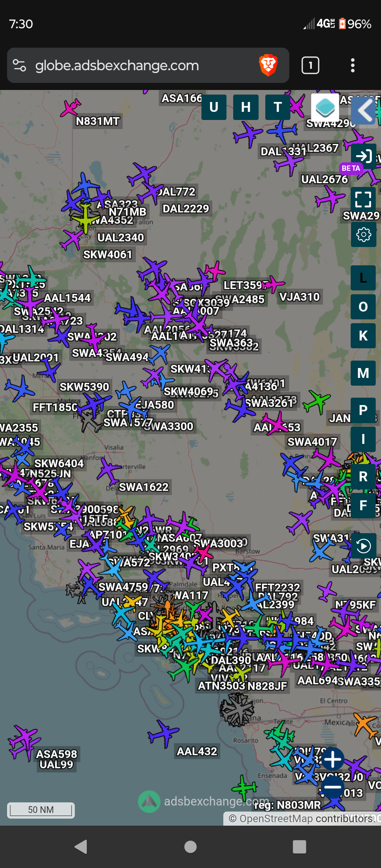Viewport: 381px width, 868px height.
Task: Toggle the M map button
Action: [x=363, y=373]
